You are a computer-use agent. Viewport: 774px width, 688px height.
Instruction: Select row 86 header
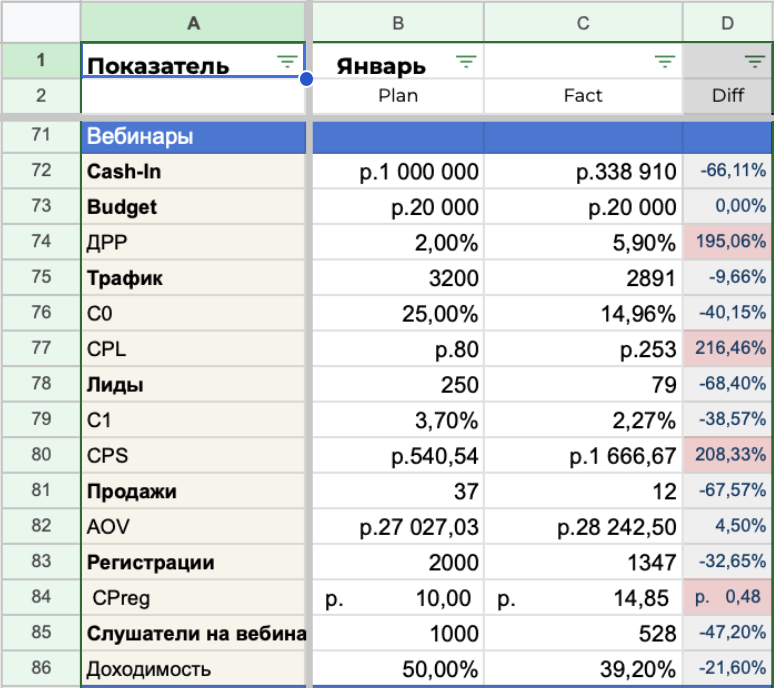[x=41, y=668]
